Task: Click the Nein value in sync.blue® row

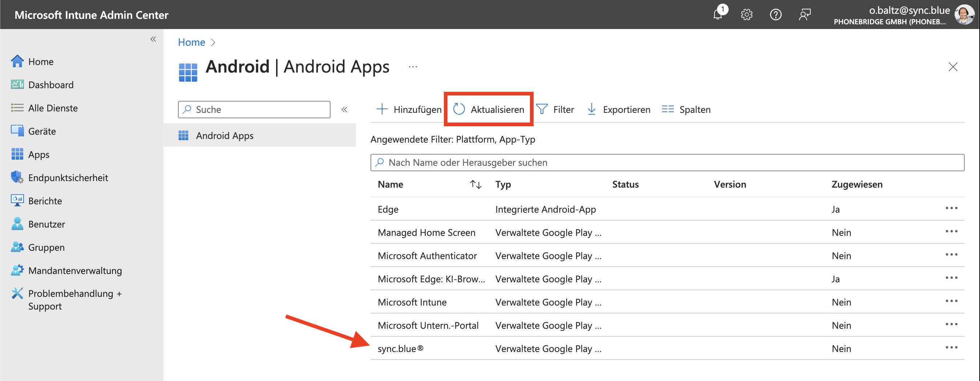Action: (841, 348)
